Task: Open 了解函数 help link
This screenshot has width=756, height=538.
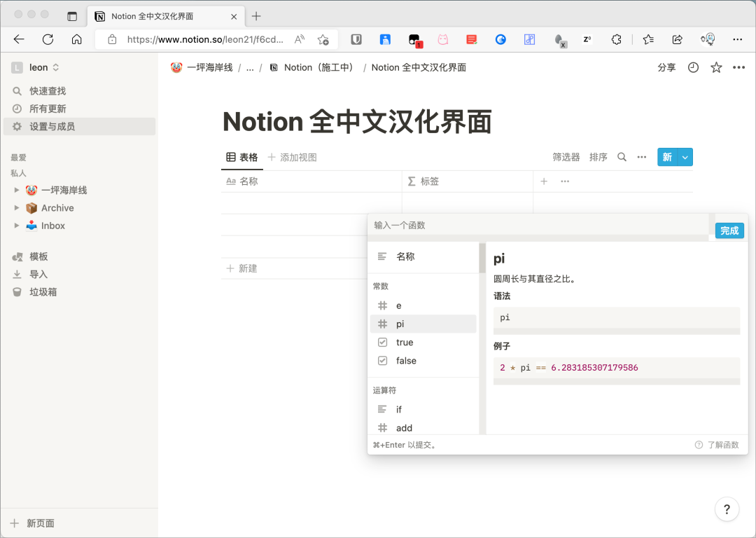Action: [x=717, y=445]
